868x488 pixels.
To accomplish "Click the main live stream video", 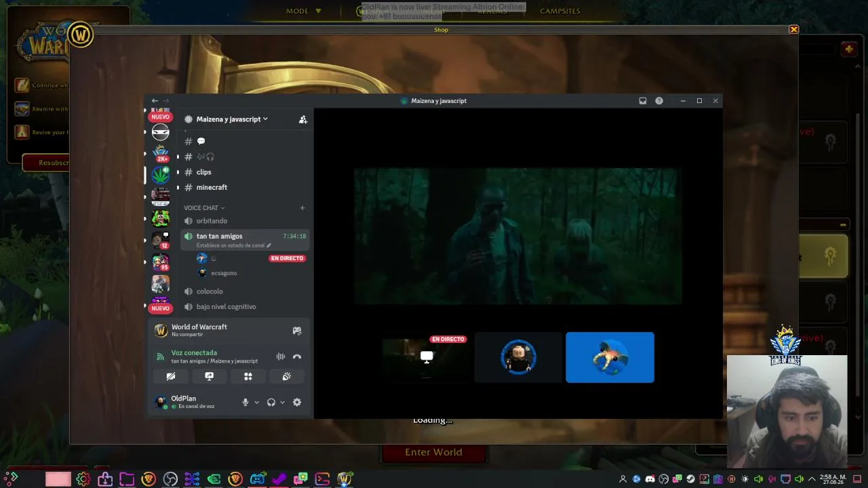I will tap(518, 237).
